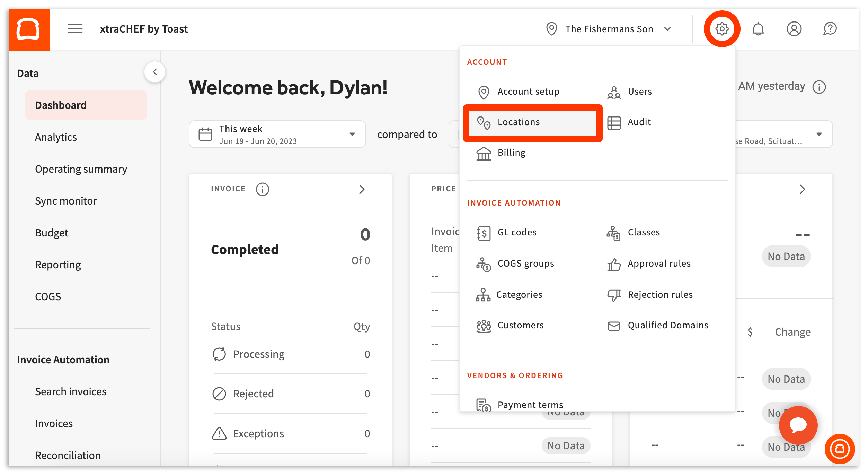Click the Invoice card info icon
The height and width of the screenshot is (475, 868).
click(262, 189)
